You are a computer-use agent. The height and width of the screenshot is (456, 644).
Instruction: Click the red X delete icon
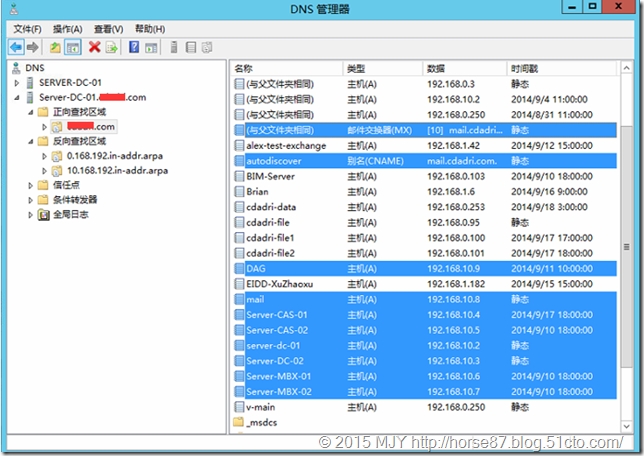(95, 47)
